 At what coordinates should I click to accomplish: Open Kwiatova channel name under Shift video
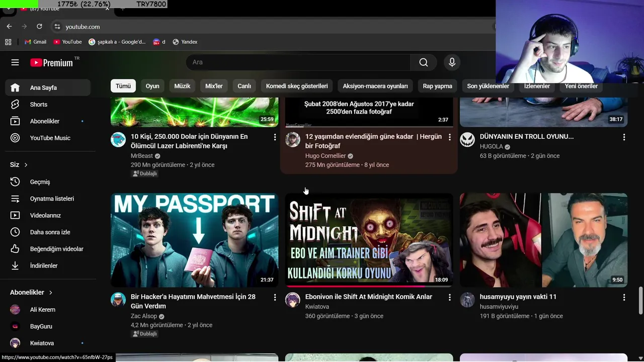point(317,307)
